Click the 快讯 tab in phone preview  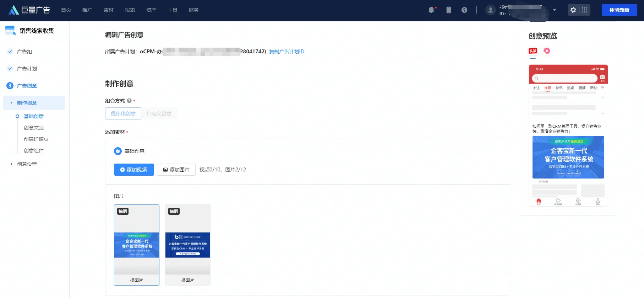[559, 88]
